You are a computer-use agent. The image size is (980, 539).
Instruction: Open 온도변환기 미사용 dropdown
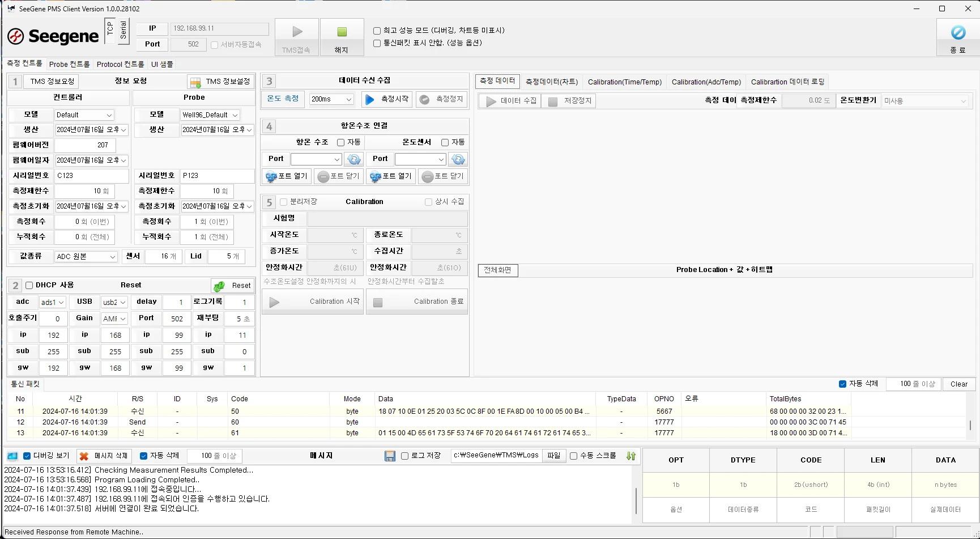(x=925, y=101)
